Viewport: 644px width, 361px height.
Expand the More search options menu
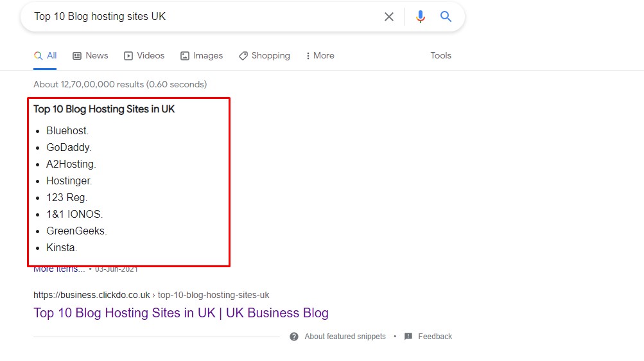click(x=320, y=55)
